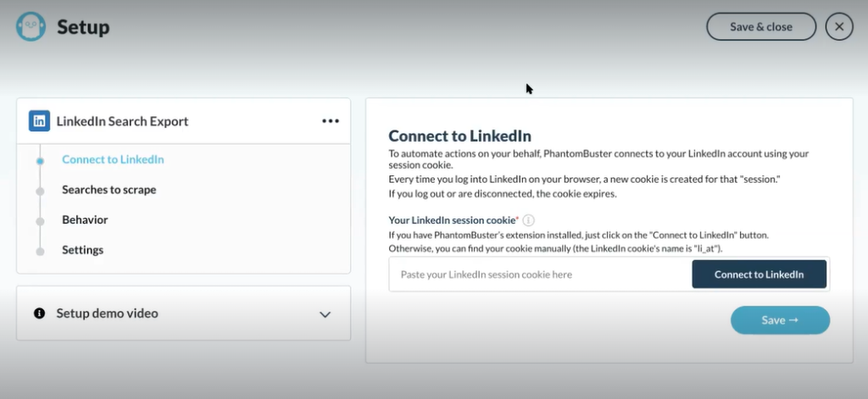Image resolution: width=868 pixels, height=399 pixels.
Task: Click the LinkedIn Search Export title
Action: pos(122,121)
